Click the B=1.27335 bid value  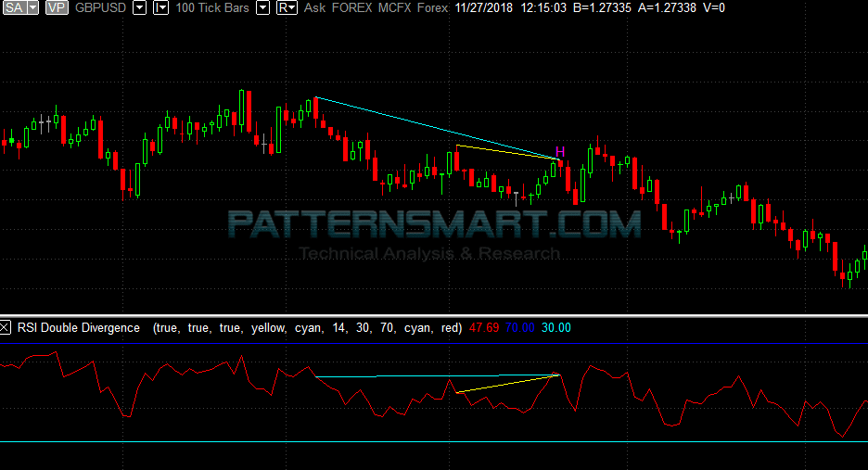[601, 7]
